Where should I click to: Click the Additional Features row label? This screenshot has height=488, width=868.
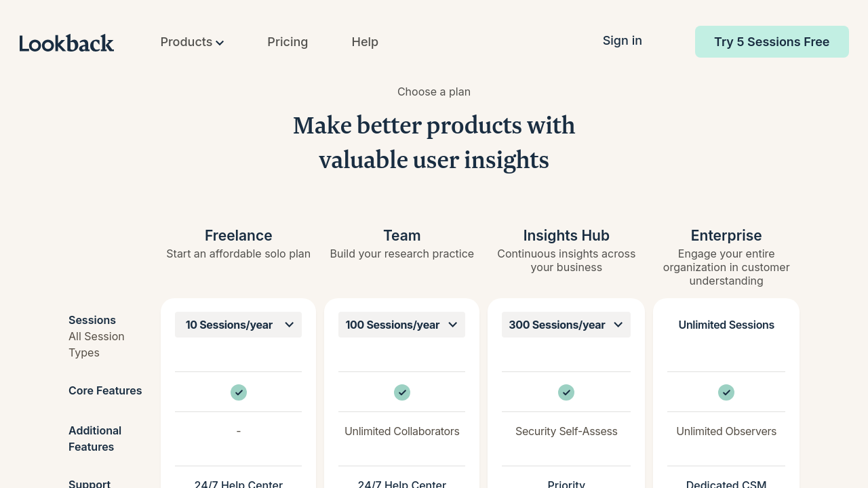point(95,439)
